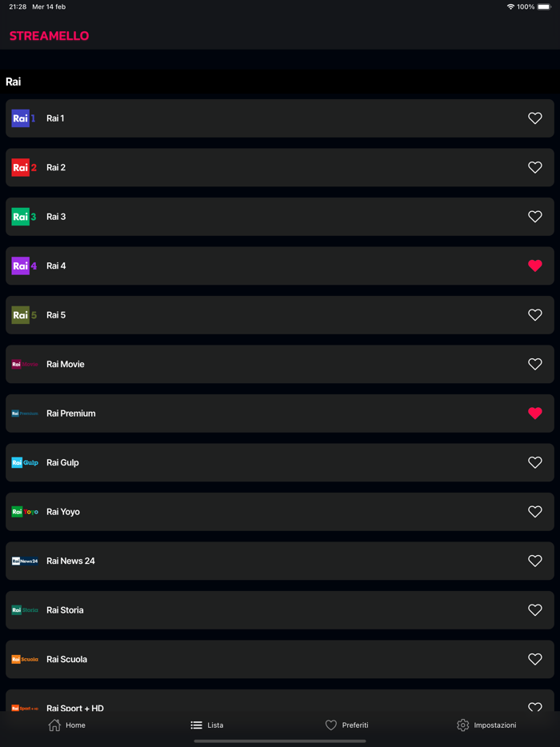Image resolution: width=560 pixels, height=747 pixels.
Task: Click the Rai Yoyo channel logo
Action: tap(22, 511)
